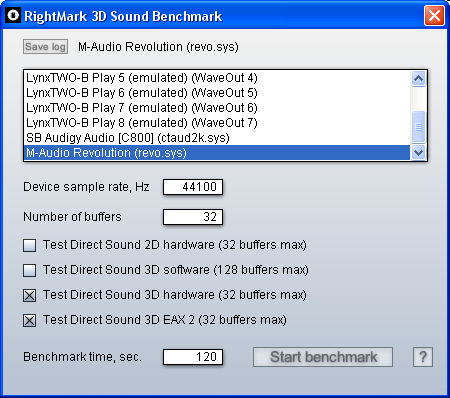The width and height of the screenshot is (450, 398).
Task: Click the Save log button
Action: coord(46,47)
